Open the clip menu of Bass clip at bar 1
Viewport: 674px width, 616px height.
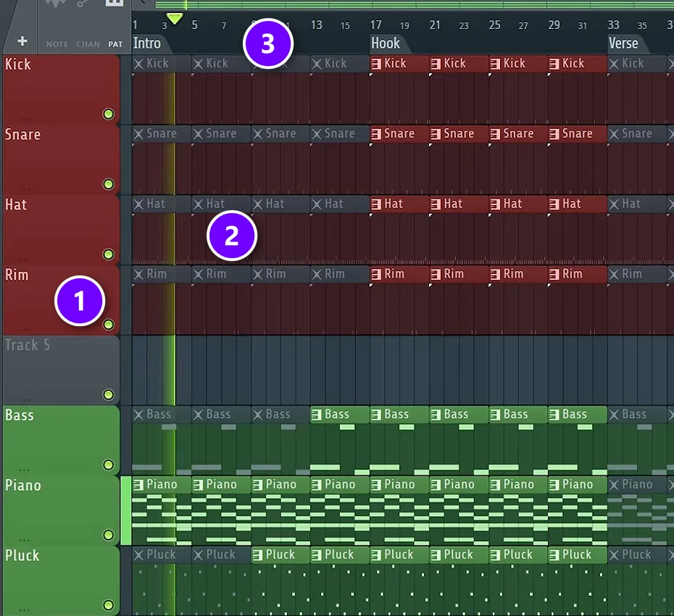point(138,415)
